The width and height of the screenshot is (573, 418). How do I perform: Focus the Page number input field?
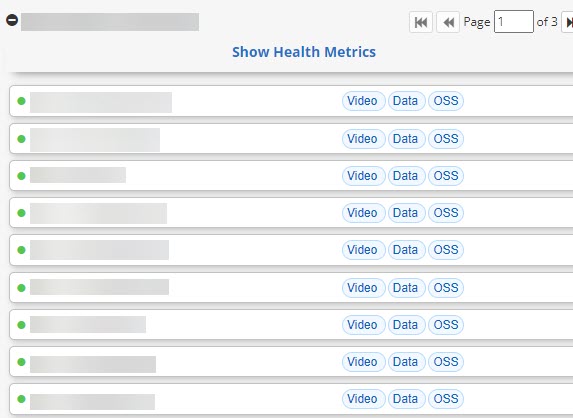pos(514,22)
